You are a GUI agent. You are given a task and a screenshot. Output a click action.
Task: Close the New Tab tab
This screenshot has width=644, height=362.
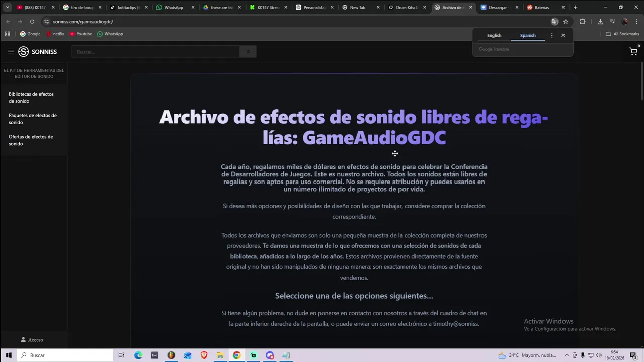378,7
